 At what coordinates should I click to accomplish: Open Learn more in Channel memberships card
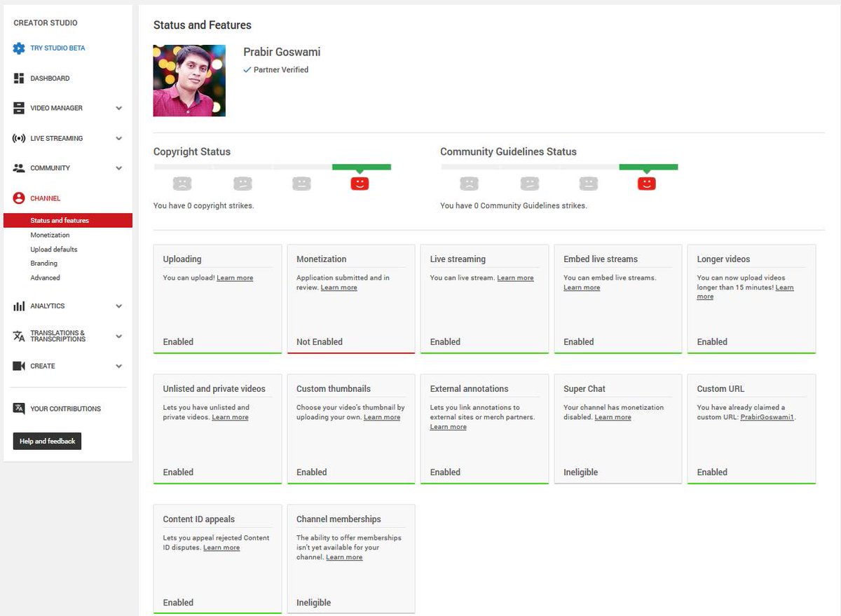tap(344, 558)
